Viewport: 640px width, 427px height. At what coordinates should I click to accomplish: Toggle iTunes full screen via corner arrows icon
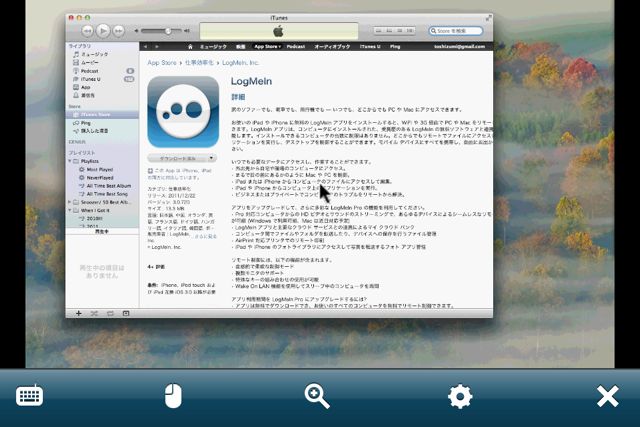488,18
